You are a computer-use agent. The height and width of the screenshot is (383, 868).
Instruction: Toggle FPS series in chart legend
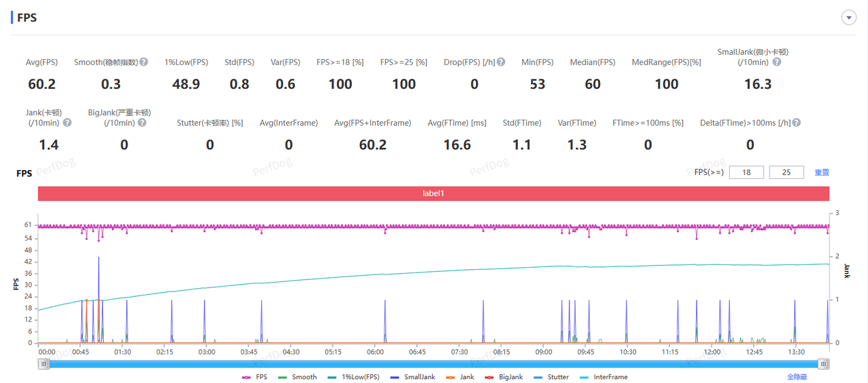point(255,377)
